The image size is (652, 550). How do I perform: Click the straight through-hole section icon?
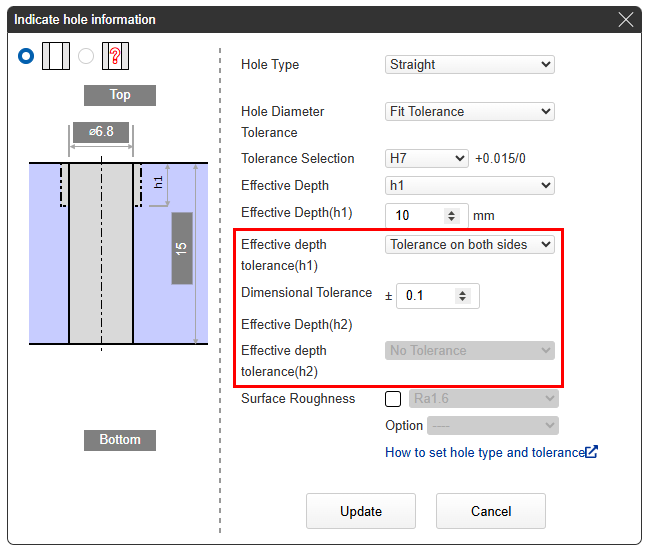click(56, 56)
